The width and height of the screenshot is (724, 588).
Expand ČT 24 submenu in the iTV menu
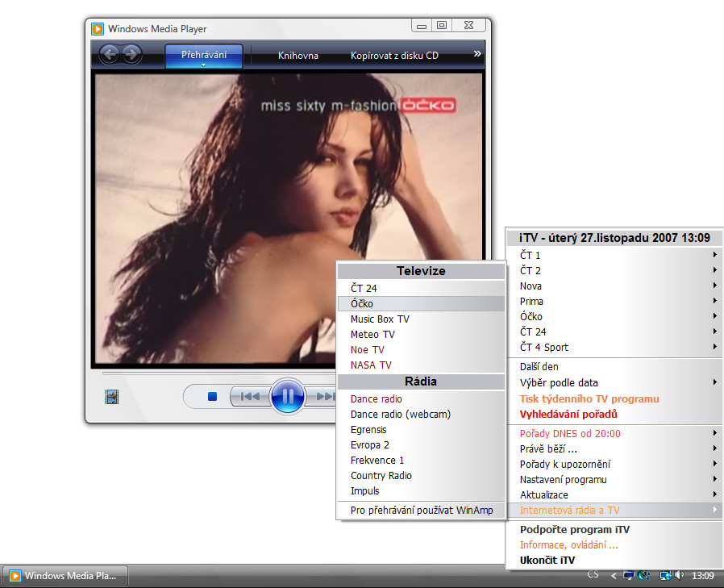pyautogui.click(x=614, y=332)
